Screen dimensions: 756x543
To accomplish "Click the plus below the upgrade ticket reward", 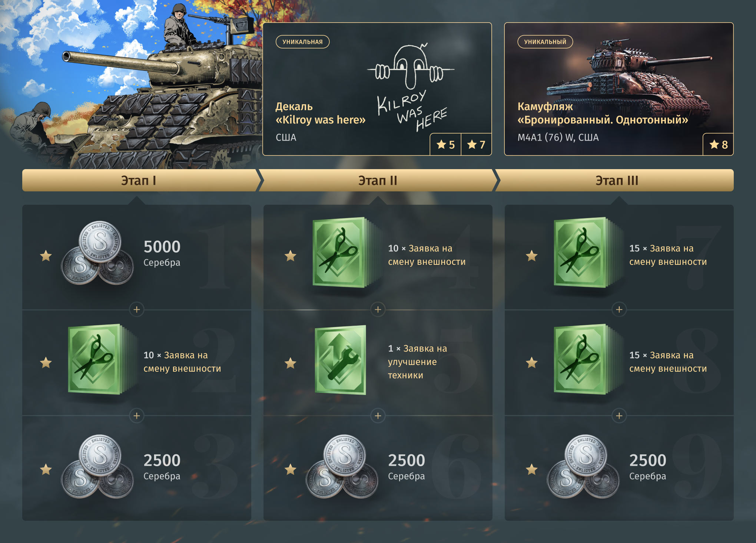I will click(x=378, y=416).
